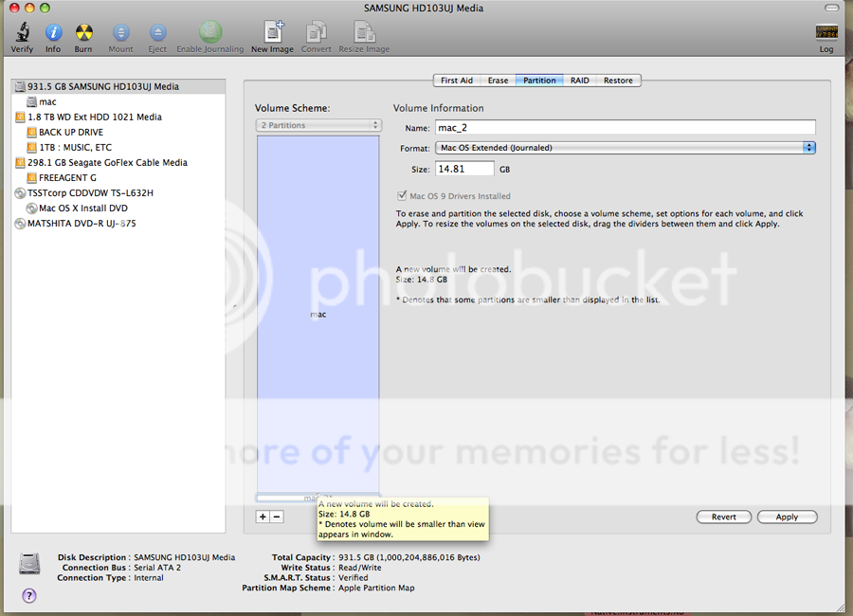This screenshot has width=853, height=616.
Task: Open disk Info from the toolbar
Action: [53, 34]
